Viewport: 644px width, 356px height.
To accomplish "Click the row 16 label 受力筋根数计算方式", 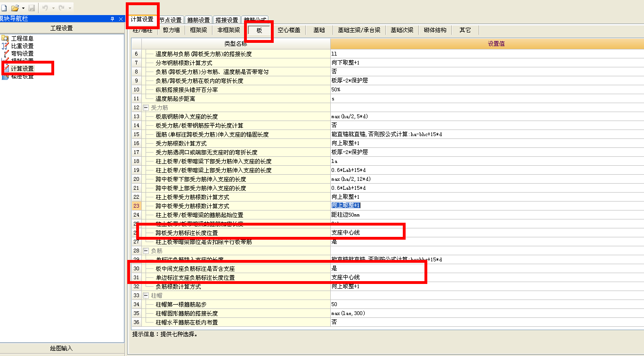I will tap(181, 143).
